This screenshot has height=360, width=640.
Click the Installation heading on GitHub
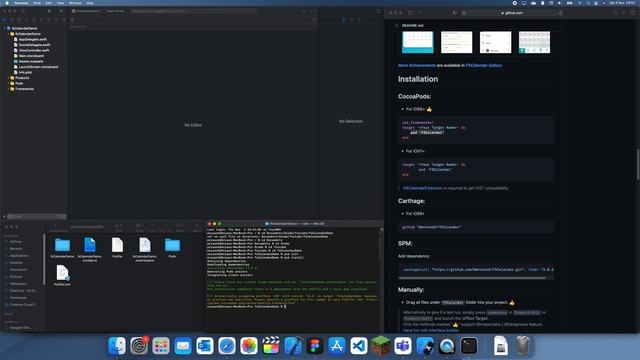(418, 79)
